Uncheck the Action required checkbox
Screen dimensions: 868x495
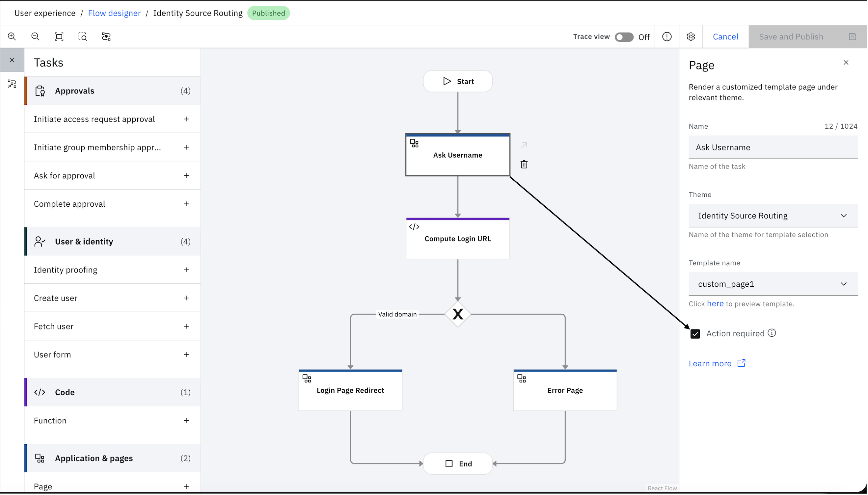(x=695, y=334)
